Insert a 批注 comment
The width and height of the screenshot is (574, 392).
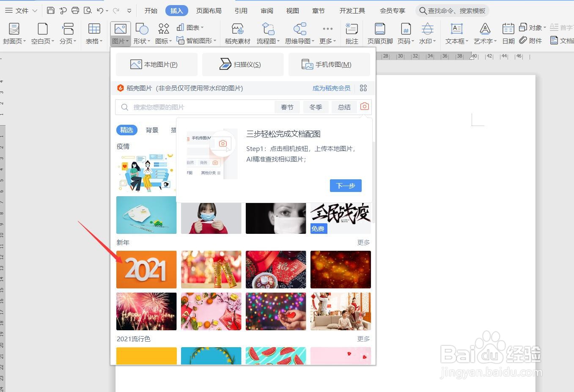pos(352,33)
